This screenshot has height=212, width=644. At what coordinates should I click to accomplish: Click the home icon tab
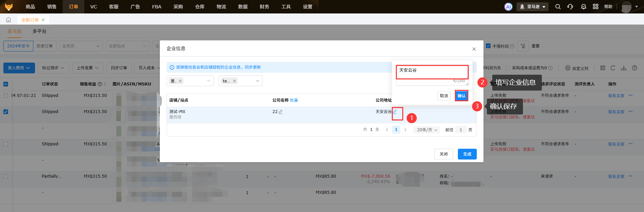click(x=8, y=20)
